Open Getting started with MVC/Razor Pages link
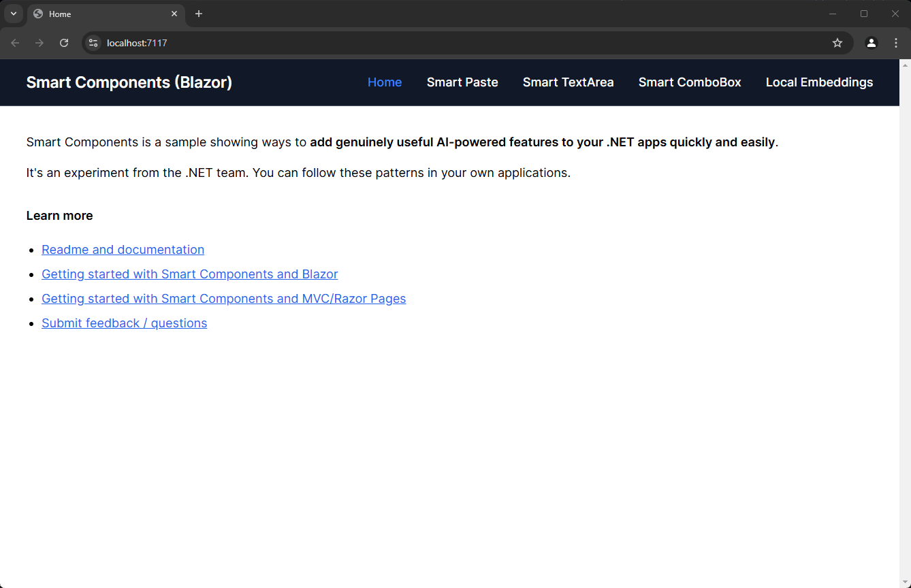This screenshot has height=588, width=911. click(x=223, y=299)
